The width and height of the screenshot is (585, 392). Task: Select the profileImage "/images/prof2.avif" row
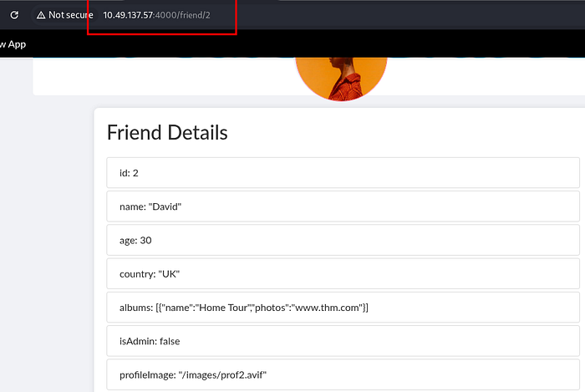click(343, 374)
